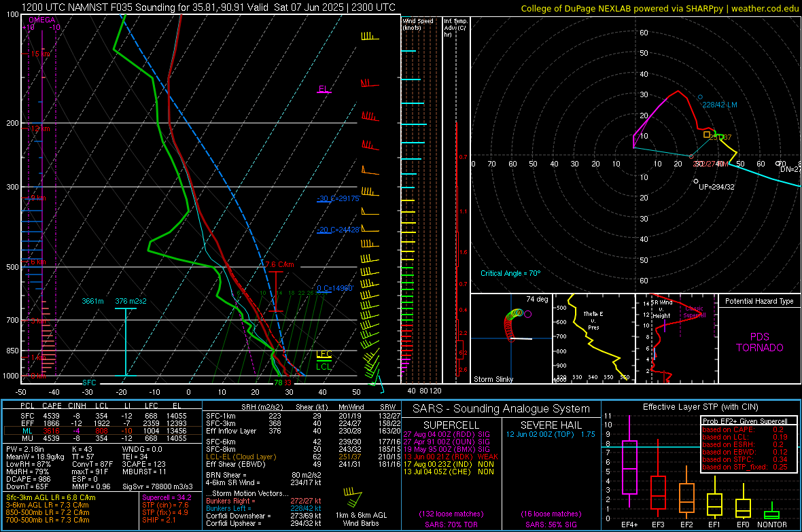802x532 pixels.
Task: Click the Bunkers Left = 228/42 kt line
Action: [x=264, y=508]
